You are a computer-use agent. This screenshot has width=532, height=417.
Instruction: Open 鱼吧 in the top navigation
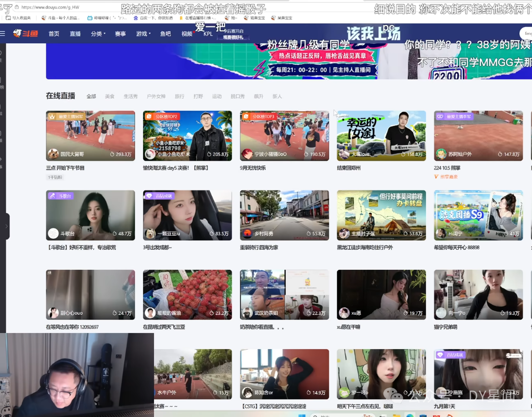[x=165, y=34]
